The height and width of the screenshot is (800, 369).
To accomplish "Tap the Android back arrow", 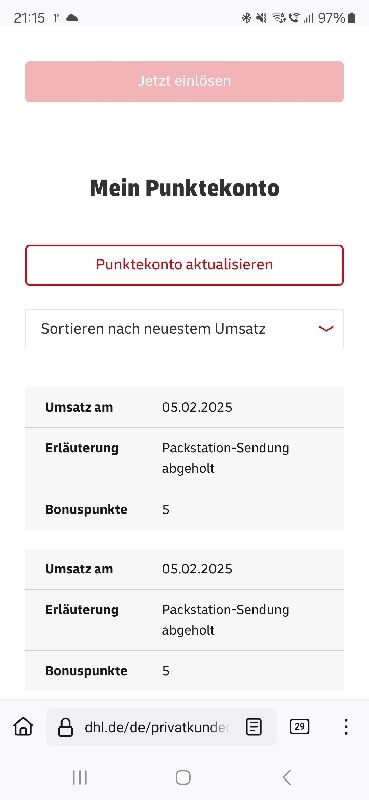I will 287,777.
